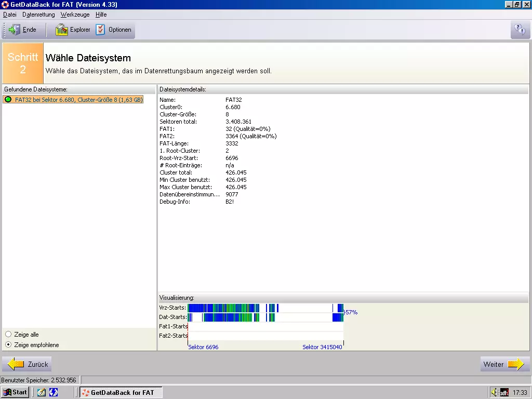This screenshot has width=532, height=399.
Task: Proceed with the Weiter button
Action: pyautogui.click(x=504, y=364)
